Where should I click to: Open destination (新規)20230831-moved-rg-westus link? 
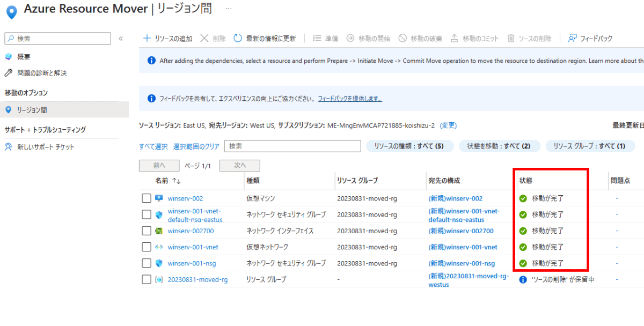click(469, 280)
